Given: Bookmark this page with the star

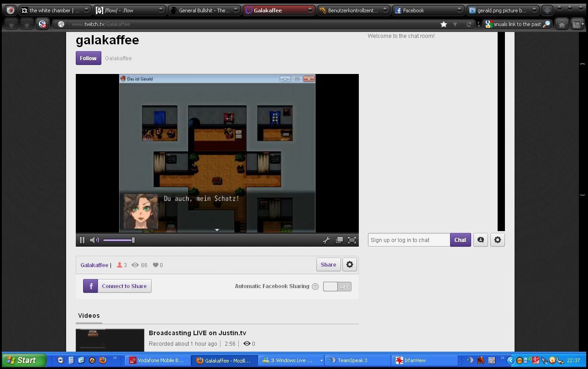Looking at the screenshot, I should [443, 24].
